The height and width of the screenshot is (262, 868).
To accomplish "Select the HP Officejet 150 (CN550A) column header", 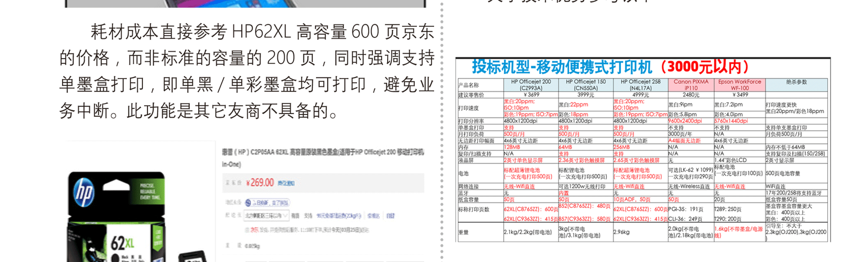I will (x=585, y=85).
